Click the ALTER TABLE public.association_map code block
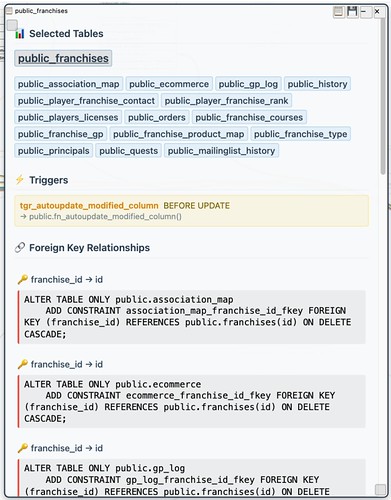Viewport: 391px width, 500px height. tap(191, 317)
